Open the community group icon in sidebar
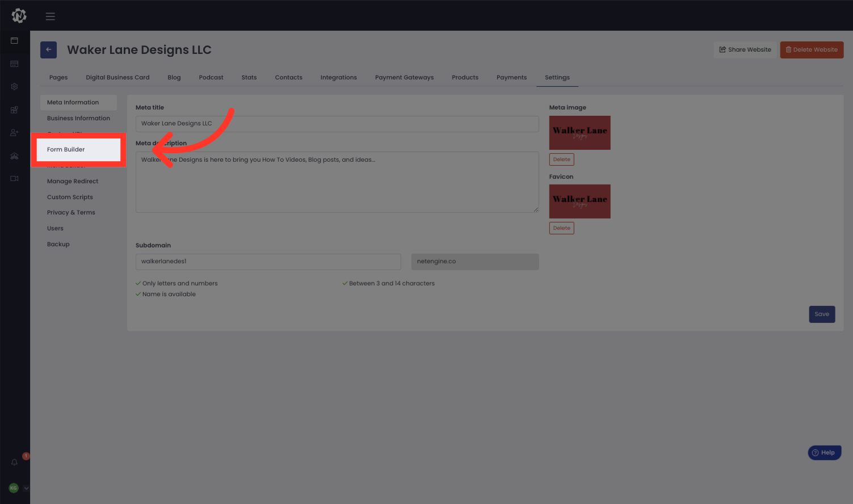Image resolution: width=853 pixels, height=504 pixels. coord(14,156)
